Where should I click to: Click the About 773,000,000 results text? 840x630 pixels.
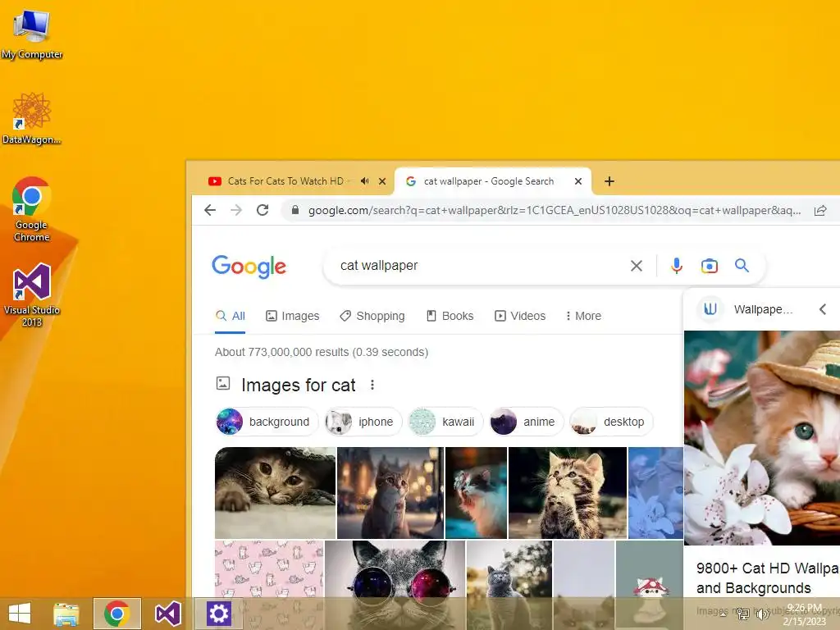322,352
